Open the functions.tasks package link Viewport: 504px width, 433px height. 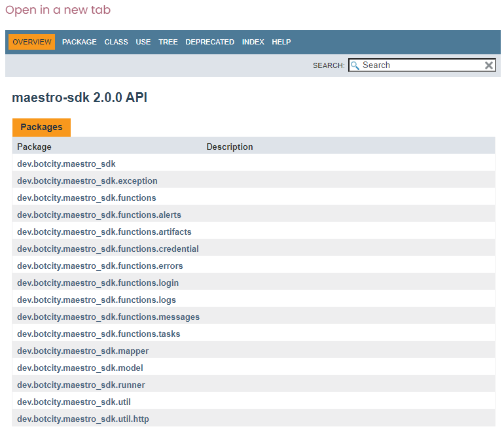(99, 334)
